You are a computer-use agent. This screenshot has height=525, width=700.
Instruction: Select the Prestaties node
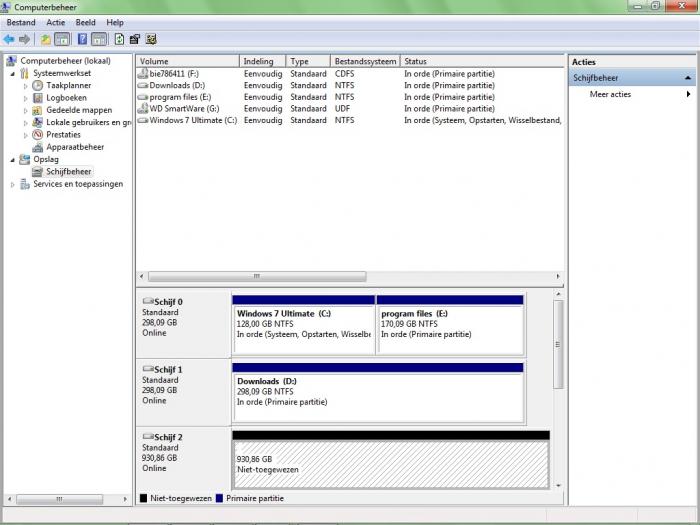(x=63, y=134)
